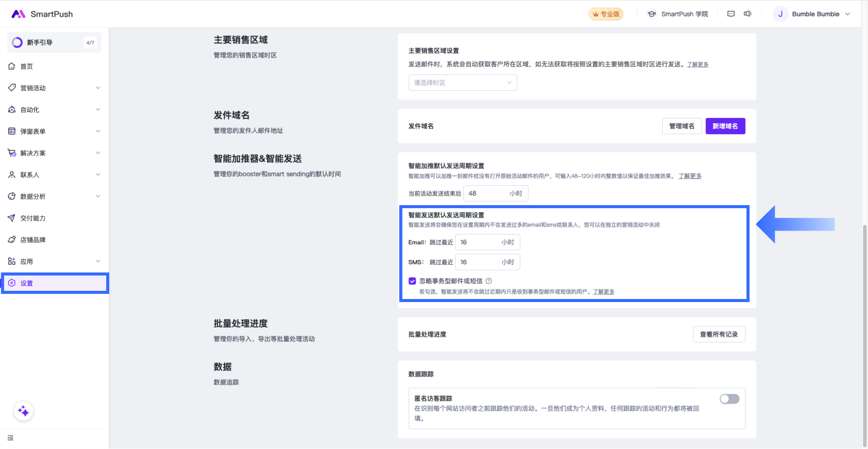868x449 pixels.
Task: Click the SmartPush logo icon
Action: [x=18, y=14]
